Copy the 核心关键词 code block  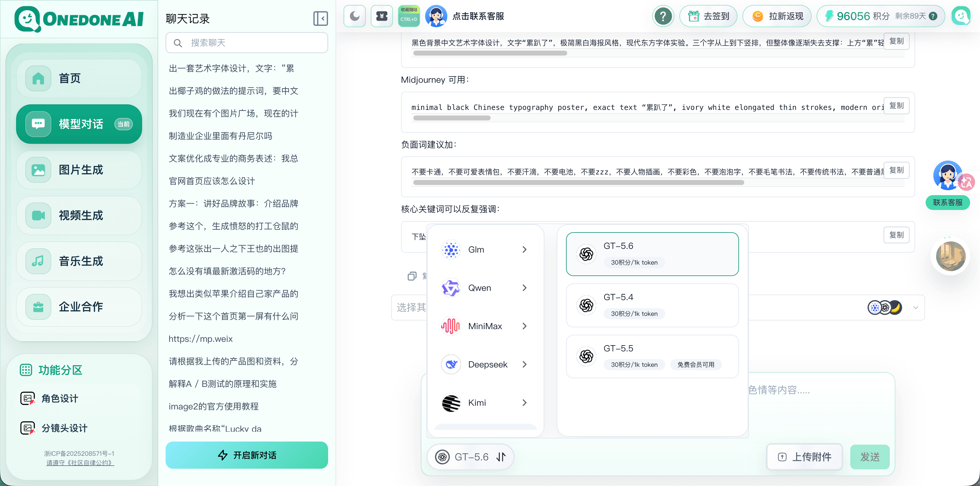point(896,235)
